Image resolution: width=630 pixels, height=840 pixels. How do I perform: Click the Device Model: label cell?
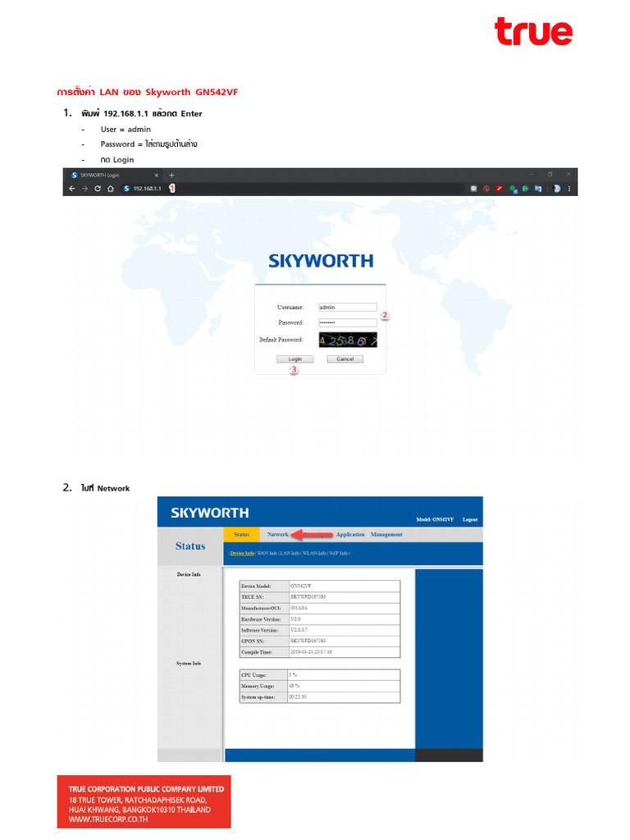point(264,586)
